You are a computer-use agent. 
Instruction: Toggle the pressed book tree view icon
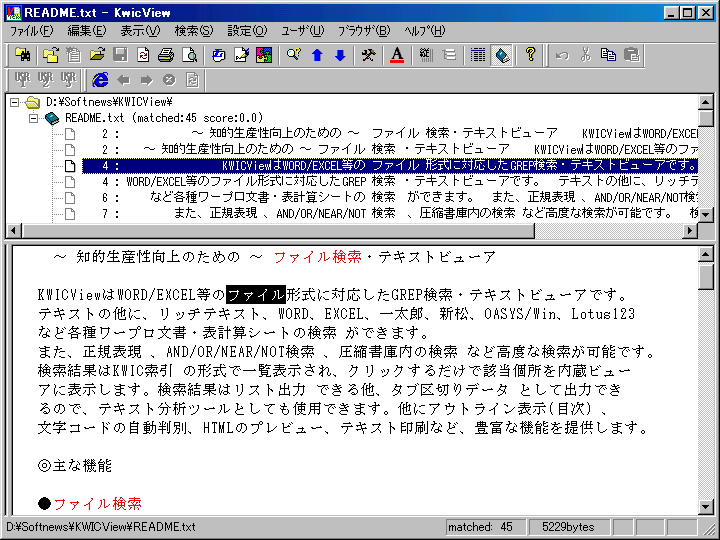click(x=501, y=56)
